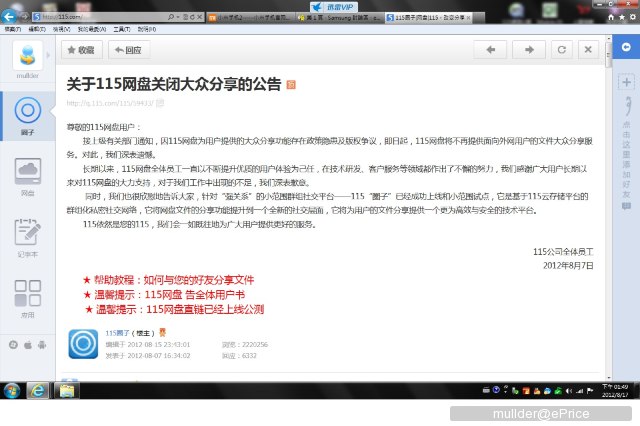Image resolution: width=640 pixels, height=426 pixels.
Task: Open the 檢視 menu
Action: (62, 29)
